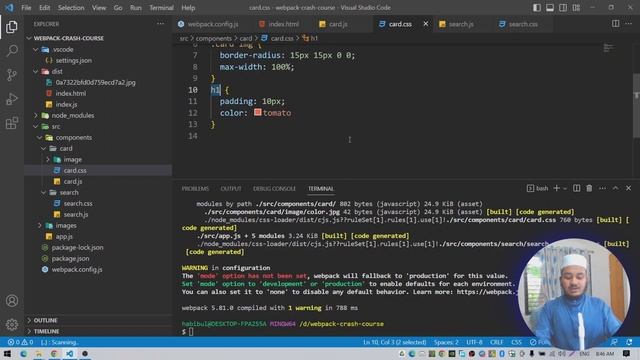This screenshot has height=360, width=640.
Task: Open the Explorer view in activity bar
Action: click(x=12, y=27)
